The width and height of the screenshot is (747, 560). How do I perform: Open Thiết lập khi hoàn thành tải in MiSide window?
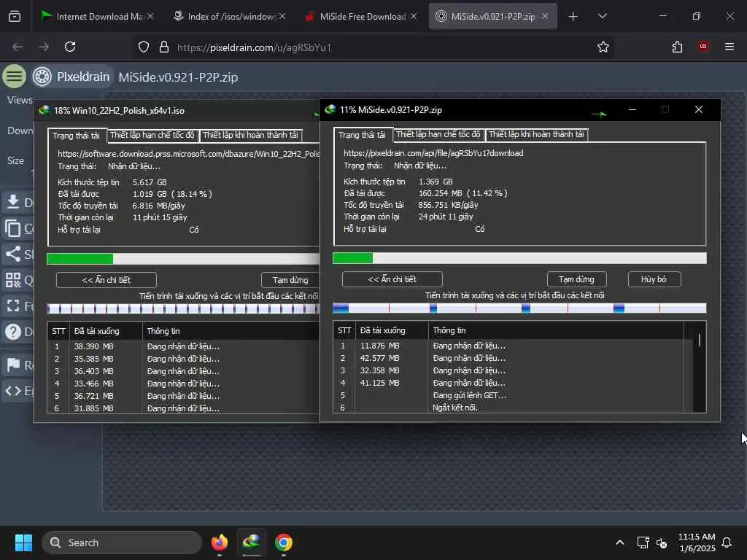(536, 134)
